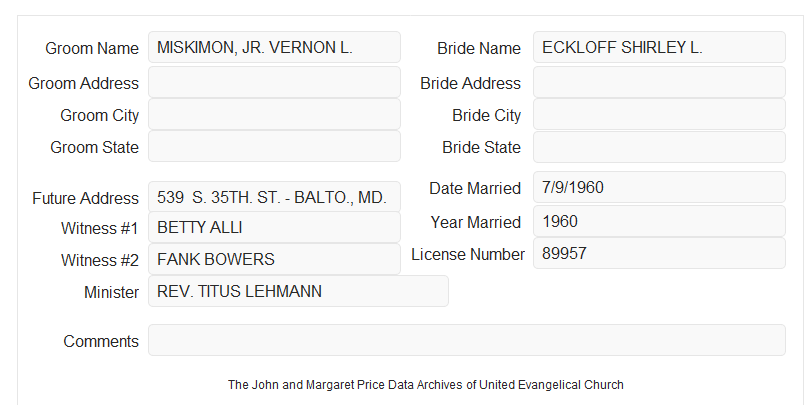This screenshot has width=805, height=405.
Task: Focus the Groom State field
Action: click(x=274, y=146)
